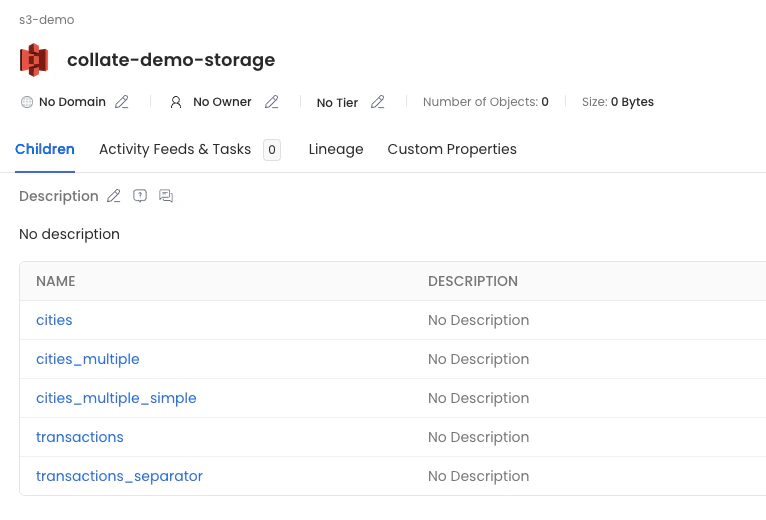Click the user icon beside No Owner

click(176, 102)
